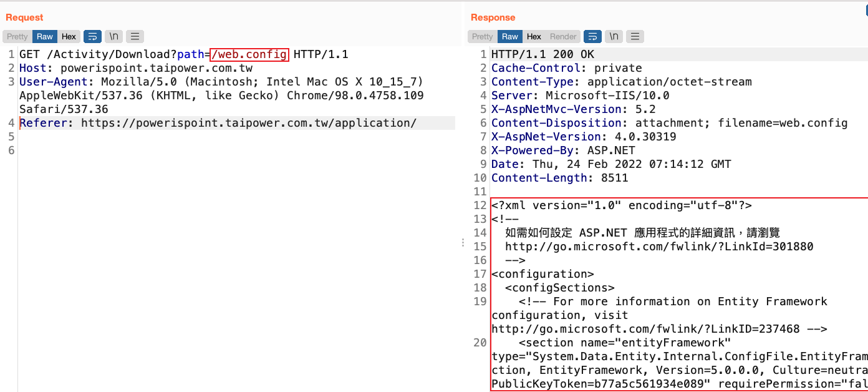The height and width of the screenshot is (392, 868).
Task: Select Raw tab in Request panel
Action: tap(45, 37)
